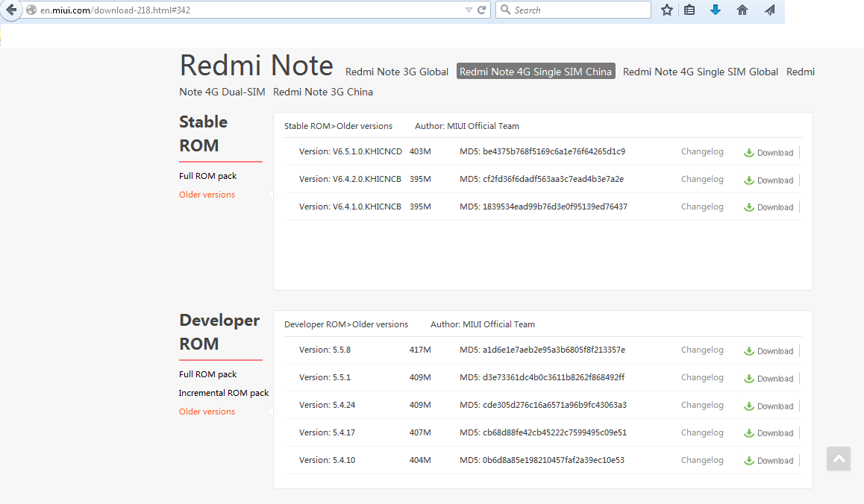Click the browser back arrow button
Image resolution: width=864 pixels, height=504 pixels.
[x=10, y=10]
